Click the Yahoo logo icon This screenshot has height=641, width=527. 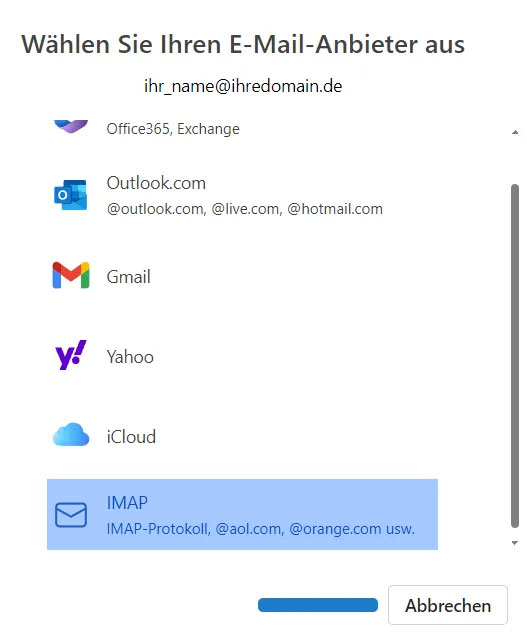click(71, 355)
